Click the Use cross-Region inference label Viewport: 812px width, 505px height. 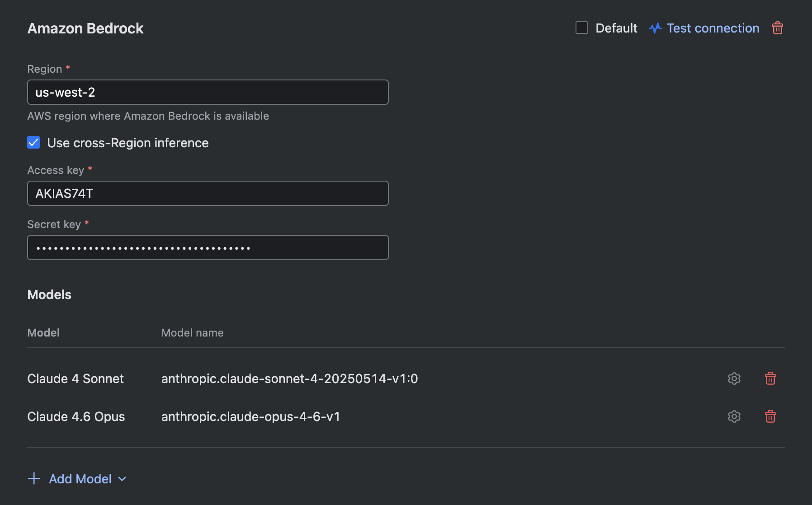pyautogui.click(x=128, y=143)
